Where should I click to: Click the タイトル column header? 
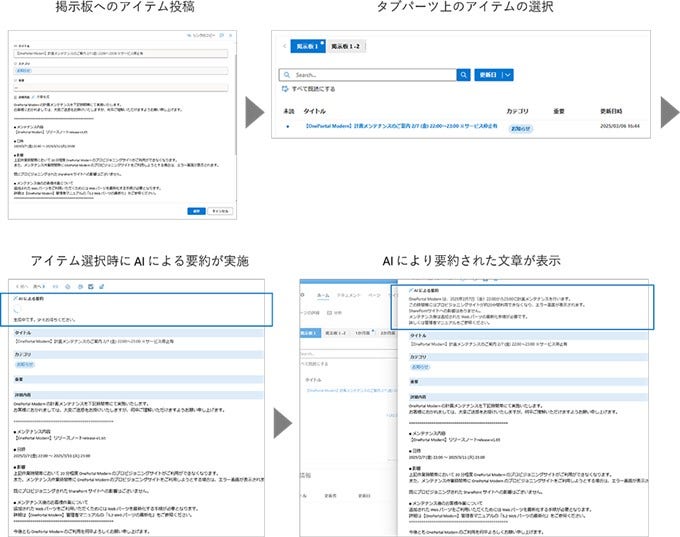pyautogui.click(x=315, y=111)
